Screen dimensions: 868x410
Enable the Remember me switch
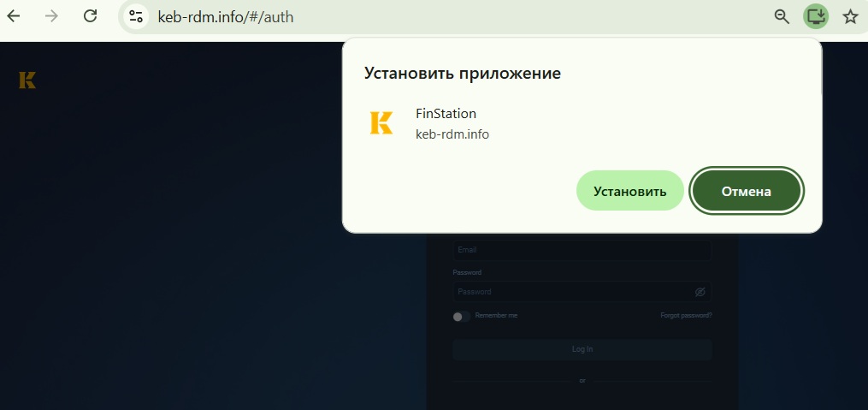click(461, 317)
